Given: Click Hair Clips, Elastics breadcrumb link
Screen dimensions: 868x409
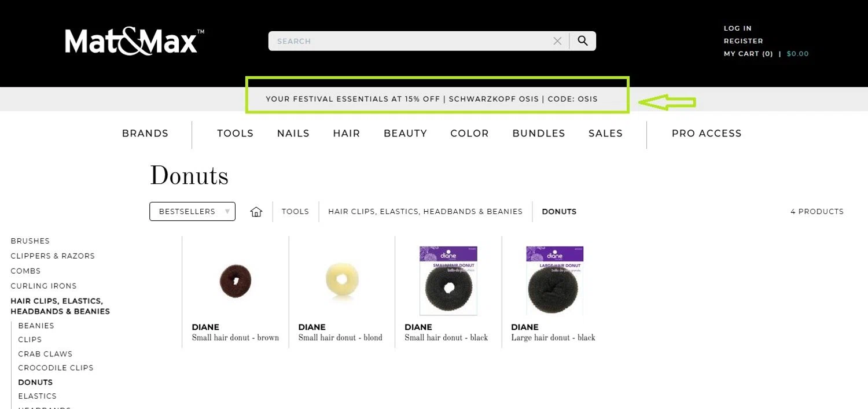Looking at the screenshot, I should (x=425, y=212).
